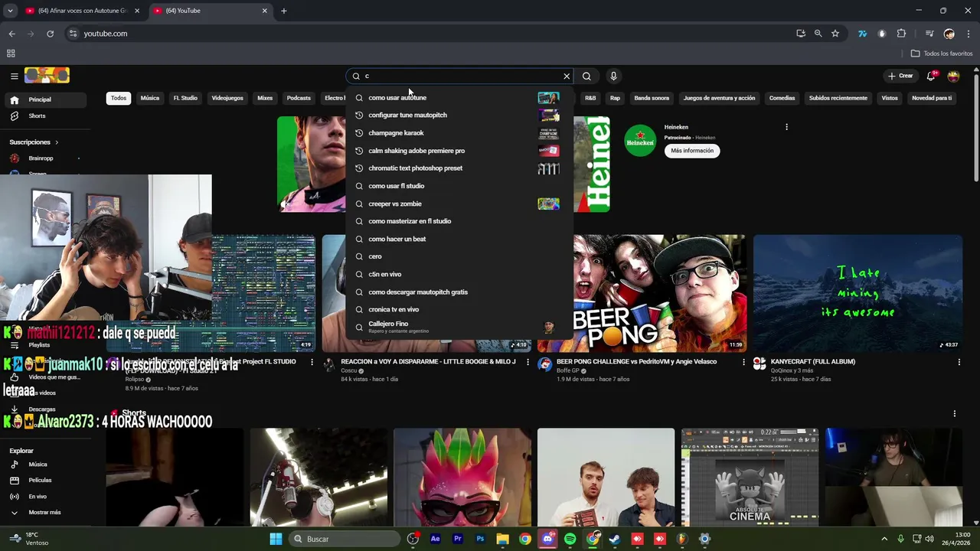This screenshot has height=551, width=980.
Task: Open Steam from the taskbar
Action: pyautogui.click(x=615, y=539)
